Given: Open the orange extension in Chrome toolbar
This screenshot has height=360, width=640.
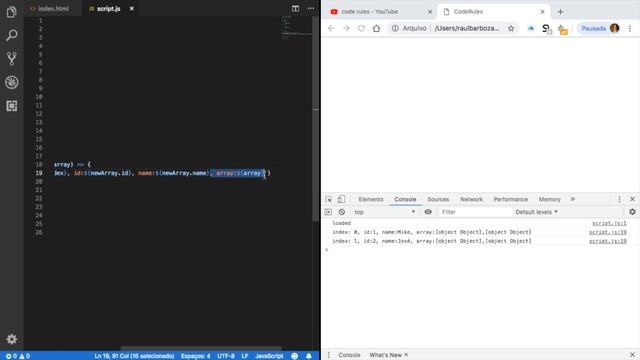Looking at the screenshot, I should tap(563, 29).
